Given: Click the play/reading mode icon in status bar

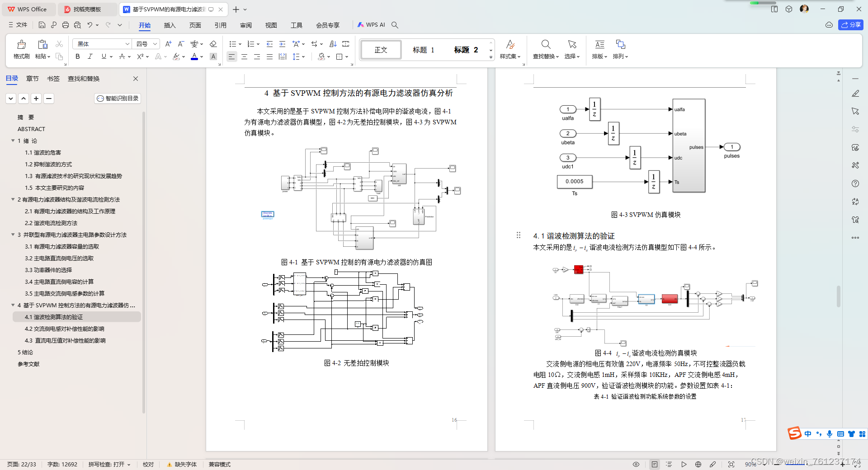Looking at the screenshot, I should click(684, 464).
